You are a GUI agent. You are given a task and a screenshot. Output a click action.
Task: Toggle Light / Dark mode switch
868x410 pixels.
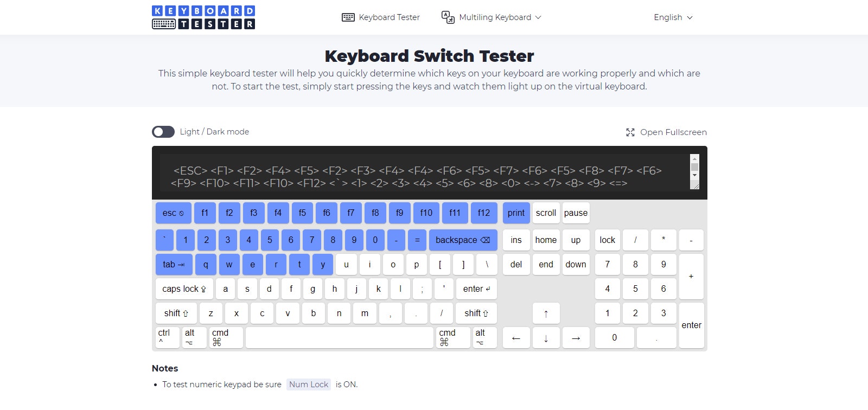coord(163,132)
